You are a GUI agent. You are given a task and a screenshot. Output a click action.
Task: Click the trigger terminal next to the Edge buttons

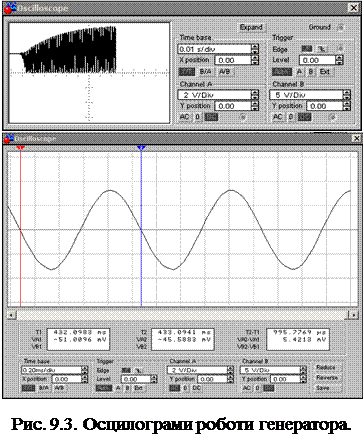click(x=340, y=49)
